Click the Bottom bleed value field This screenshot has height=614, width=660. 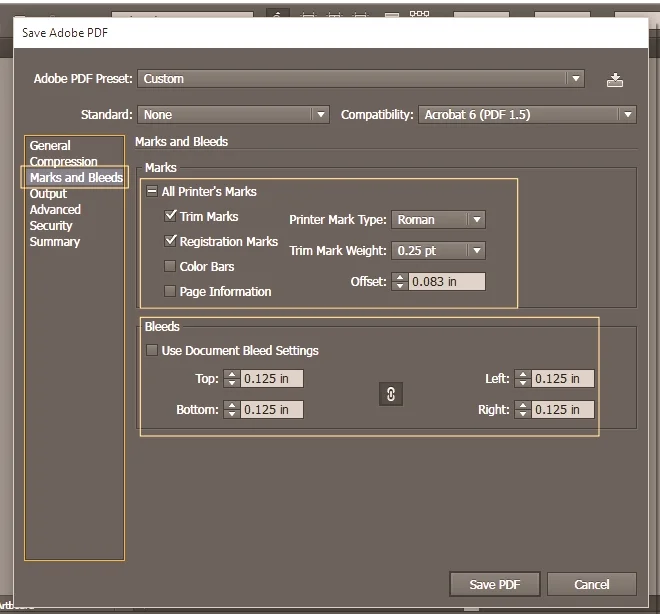coord(271,409)
